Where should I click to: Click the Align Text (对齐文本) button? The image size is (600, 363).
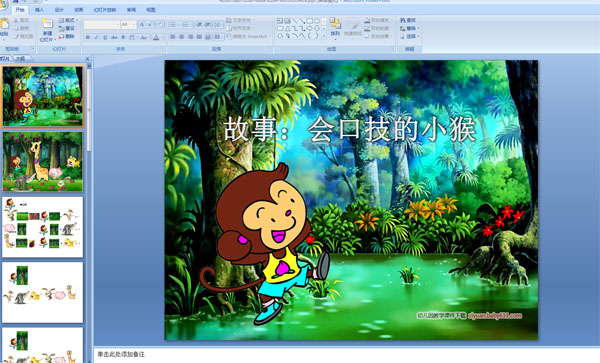pos(239,28)
